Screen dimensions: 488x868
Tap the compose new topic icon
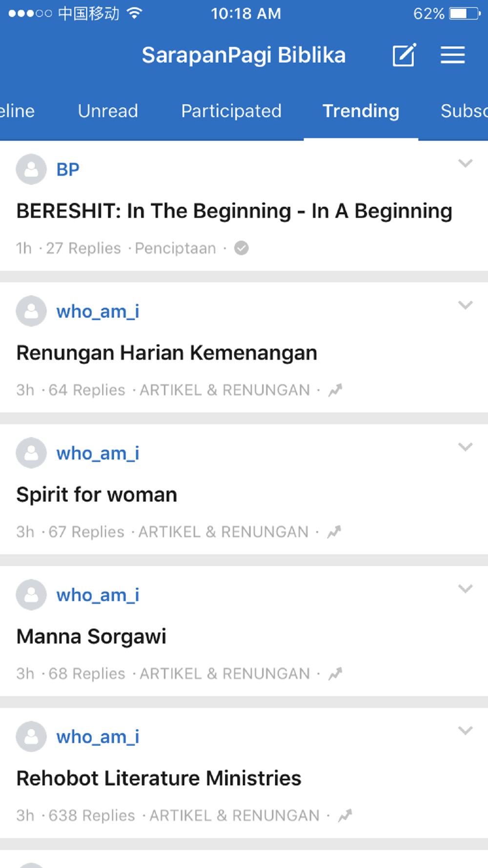(x=405, y=55)
